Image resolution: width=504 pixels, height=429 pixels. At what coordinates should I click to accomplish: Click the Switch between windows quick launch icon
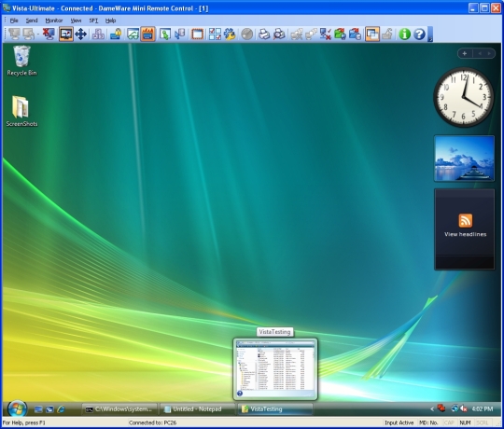(49, 409)
